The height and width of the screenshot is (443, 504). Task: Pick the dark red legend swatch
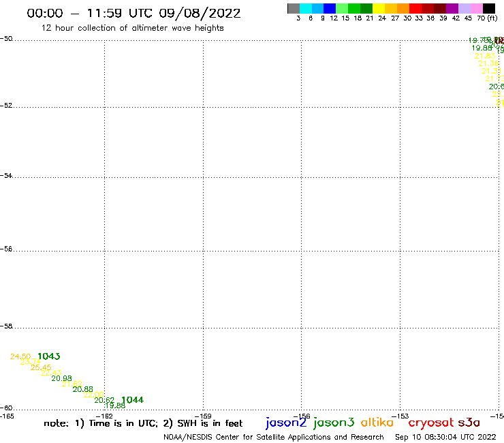point(428,9)
